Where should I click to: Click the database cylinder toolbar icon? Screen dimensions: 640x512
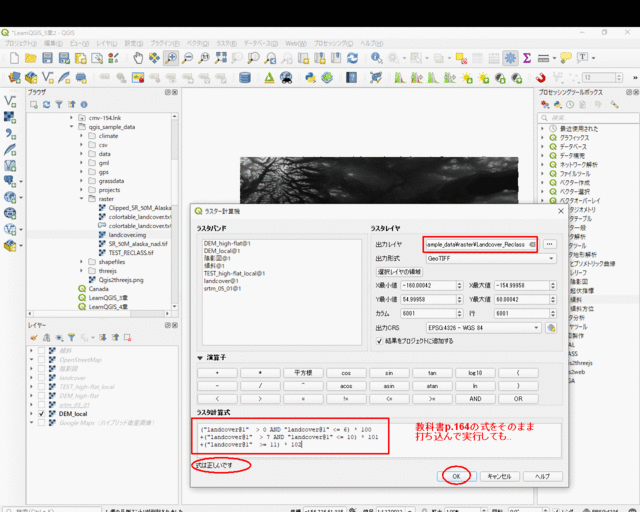coord(245,78)
